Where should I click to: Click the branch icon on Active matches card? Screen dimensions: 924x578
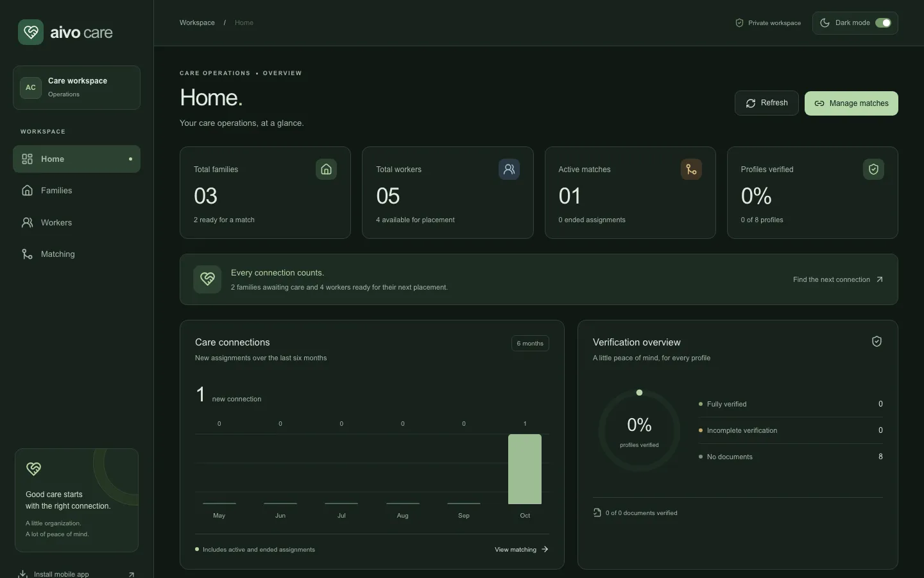tap(691, 170)
